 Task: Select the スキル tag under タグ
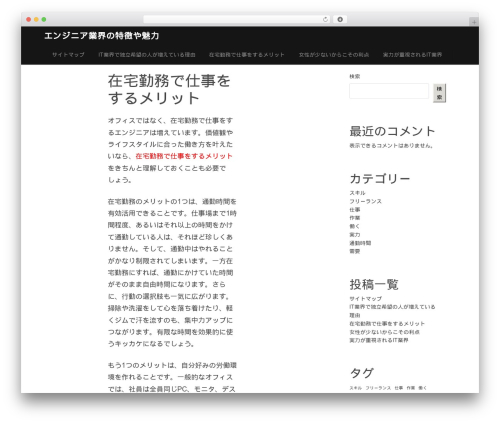(x=355, y=388)
